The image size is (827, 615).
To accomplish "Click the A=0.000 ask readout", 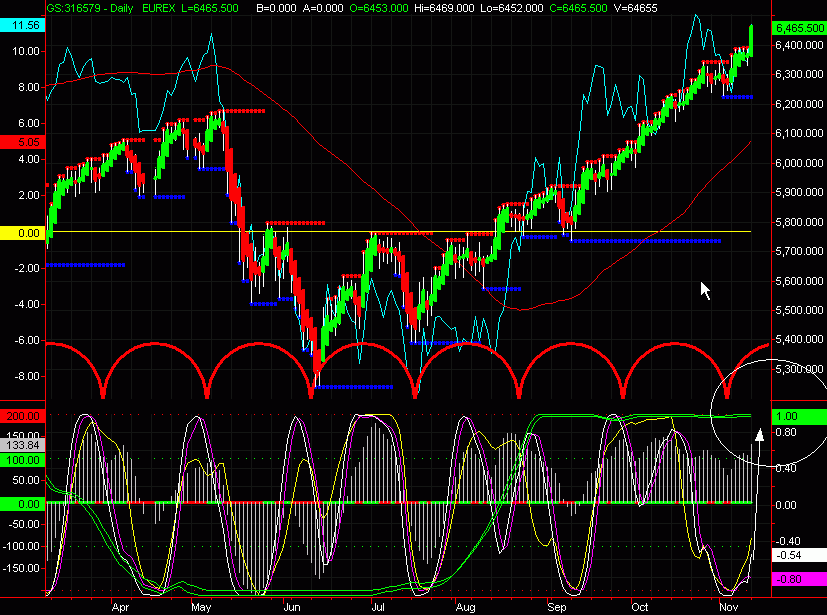I will (x=322, y=8).
